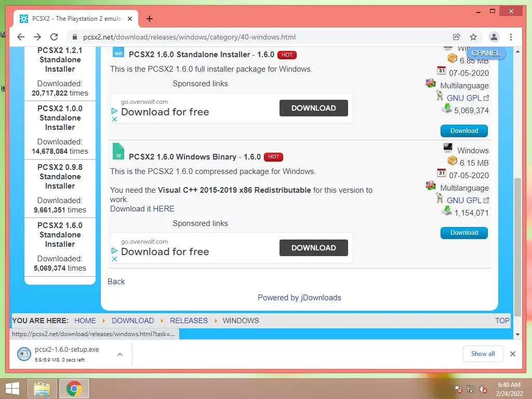Click the network tray icon
The image size is (532, 399).
[471, 389]
